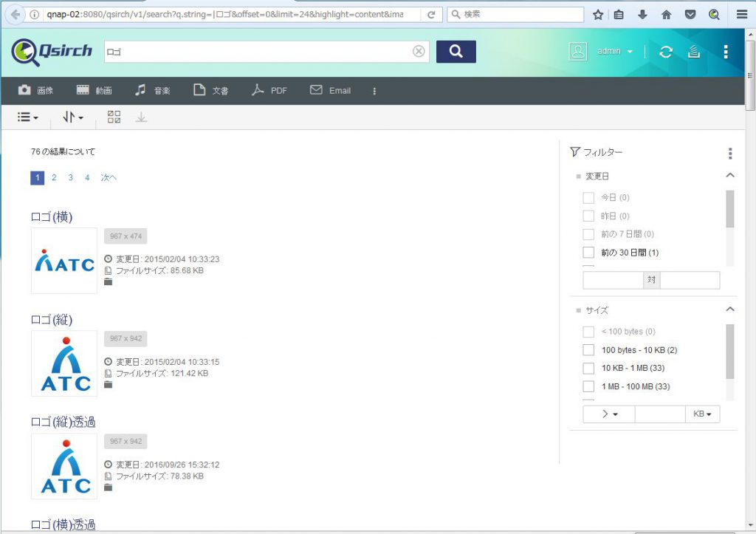The width and height of the screenshot is (756, 534).
Task: Collapse the サイズ filter section
Action: (730, 309)
